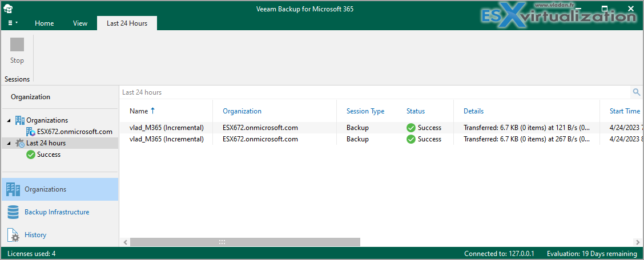Click 'Evaluation: 19 Days remaining' status
The width and height of the screenshot is (644, 260).
pyautogui.click(x=592, y=253)
